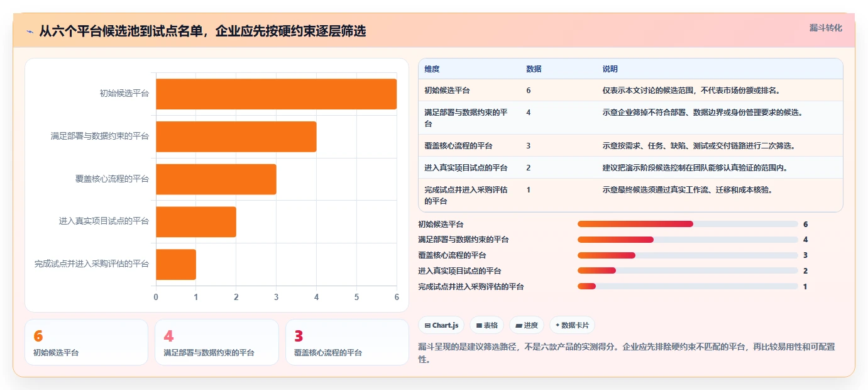Click the 初始候选平台 label in the stat card
868x390 pixels.
click(56, 353)
